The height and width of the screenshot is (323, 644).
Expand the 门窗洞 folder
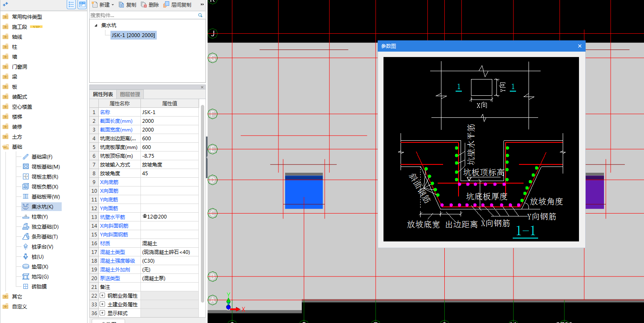click(x=5, y=67)
